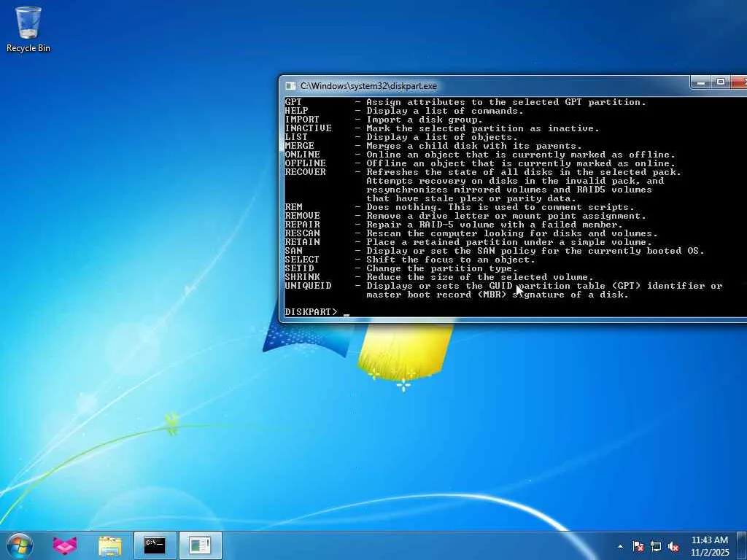Click 'master boot record (MBR)' line

[x=498, y=295]
